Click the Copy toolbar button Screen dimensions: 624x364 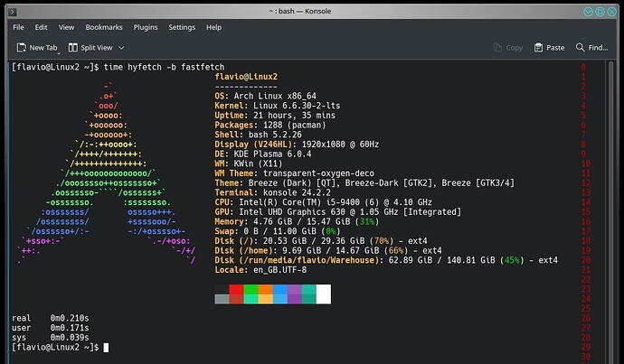508,48
